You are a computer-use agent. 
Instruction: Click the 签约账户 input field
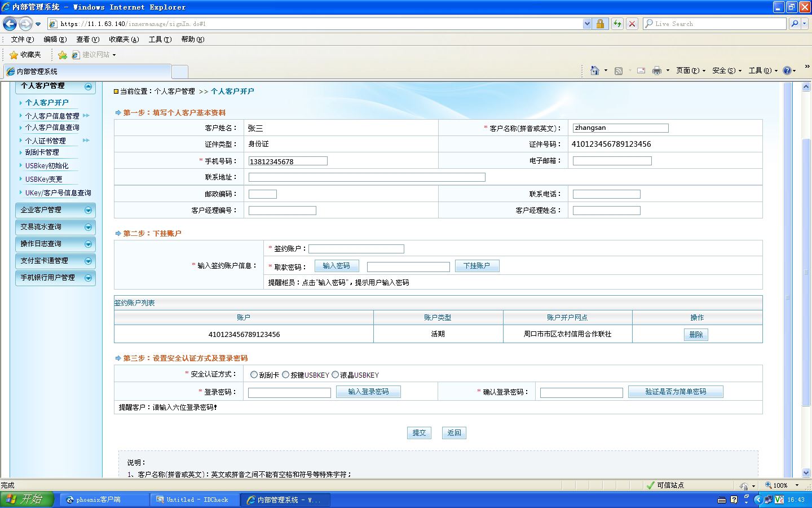click(356, 249)
